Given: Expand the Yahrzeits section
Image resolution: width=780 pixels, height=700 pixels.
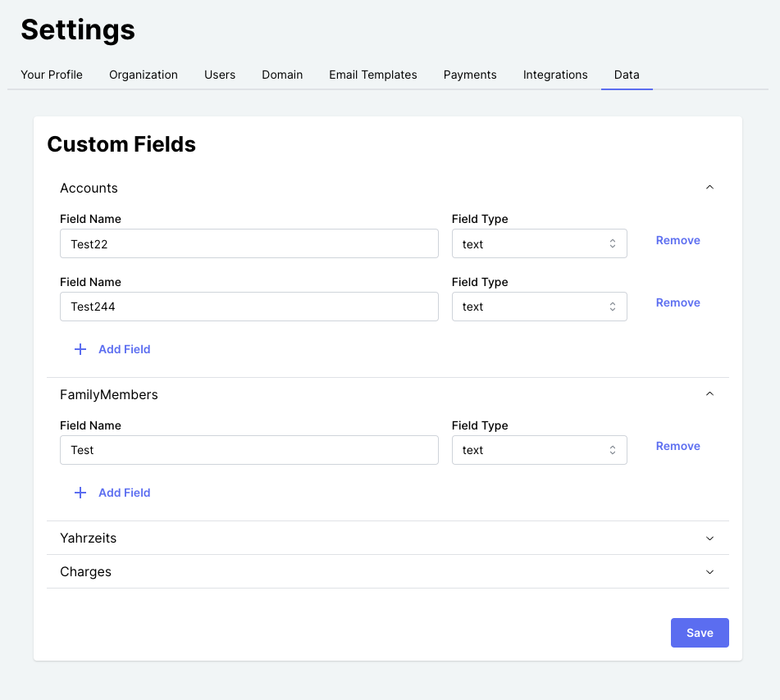Looking at the screenshot, I should pos(709,539).
